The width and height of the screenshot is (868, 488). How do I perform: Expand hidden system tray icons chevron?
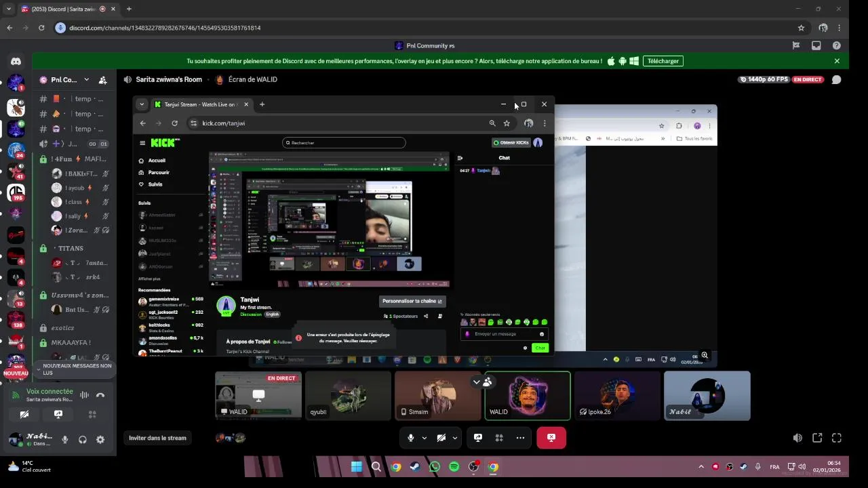(x=701, y=467)
